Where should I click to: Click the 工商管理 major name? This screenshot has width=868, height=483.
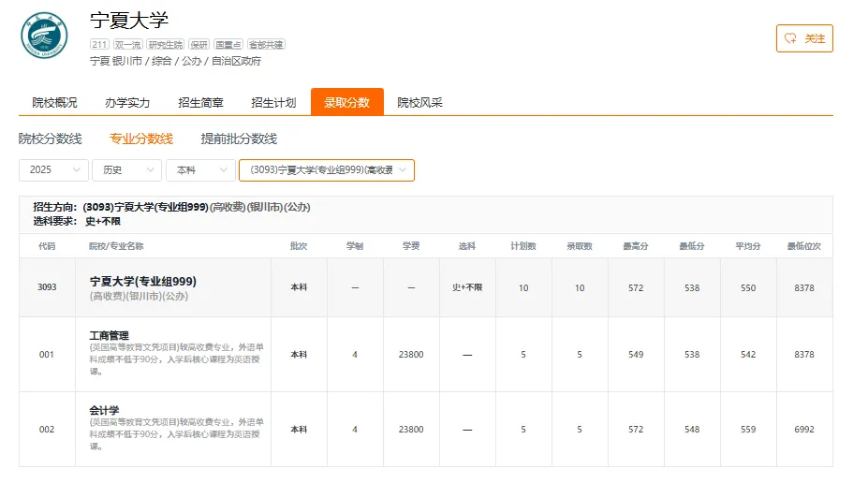tap(109, 335)
